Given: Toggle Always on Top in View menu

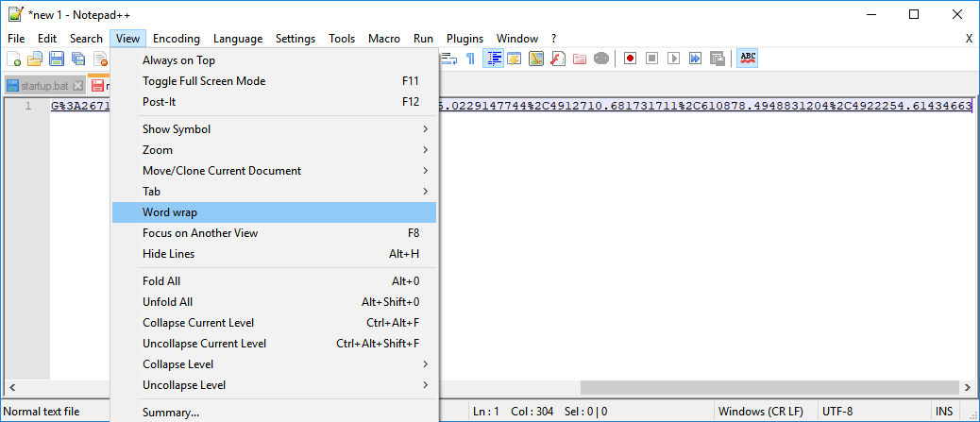Looking at the screenshot, I should pyautogui.click(x=275, y=60).
